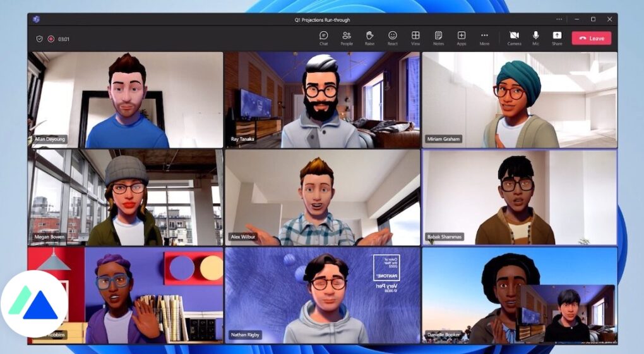
Task: Click the Alex Wilbur name label
Action: [243, 237]
